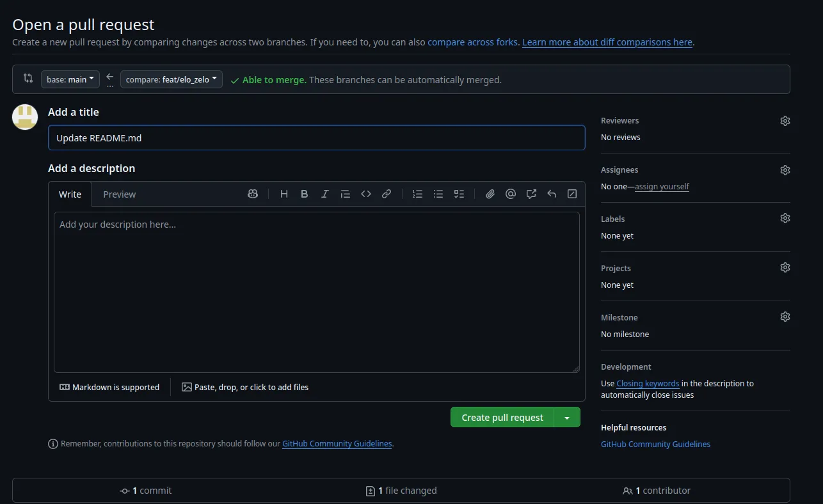
Task: Open the compare across forks link
Action: click(472, 42)
